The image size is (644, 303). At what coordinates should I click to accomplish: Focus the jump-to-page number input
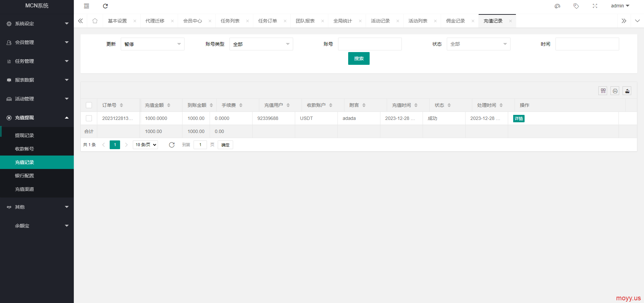pyautogui.click(x=200, y=145)
